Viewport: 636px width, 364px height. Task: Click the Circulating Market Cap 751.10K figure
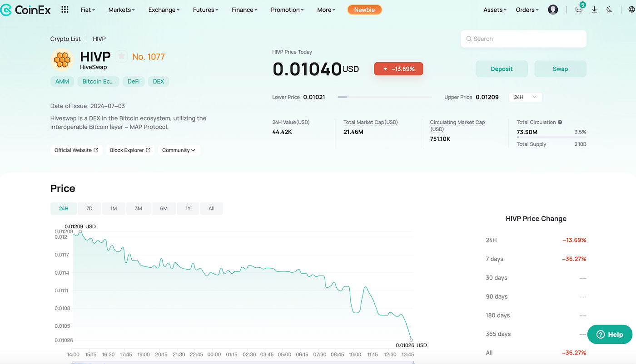pyautogui.click(x=440, y=139)
